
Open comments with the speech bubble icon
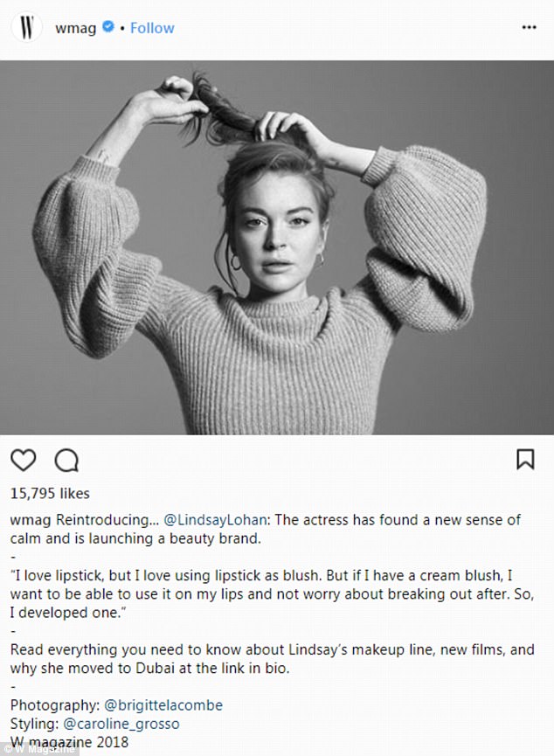[66, 460]
